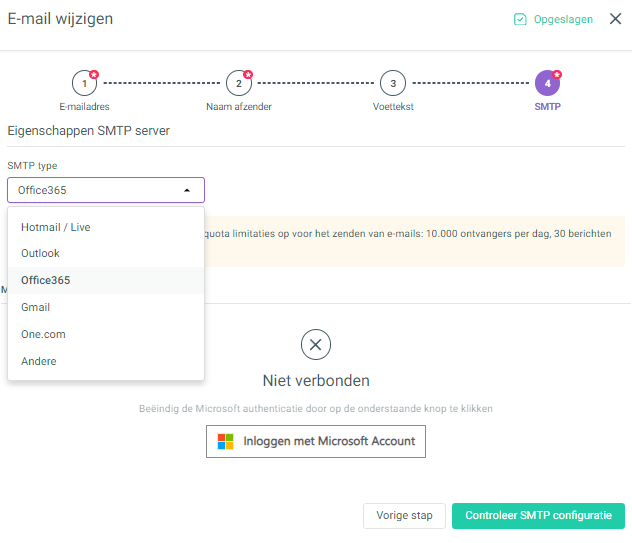Click the Opgeslagen saved checkmark icon
This screenshot has height=543, width=632.
(520, 19)
